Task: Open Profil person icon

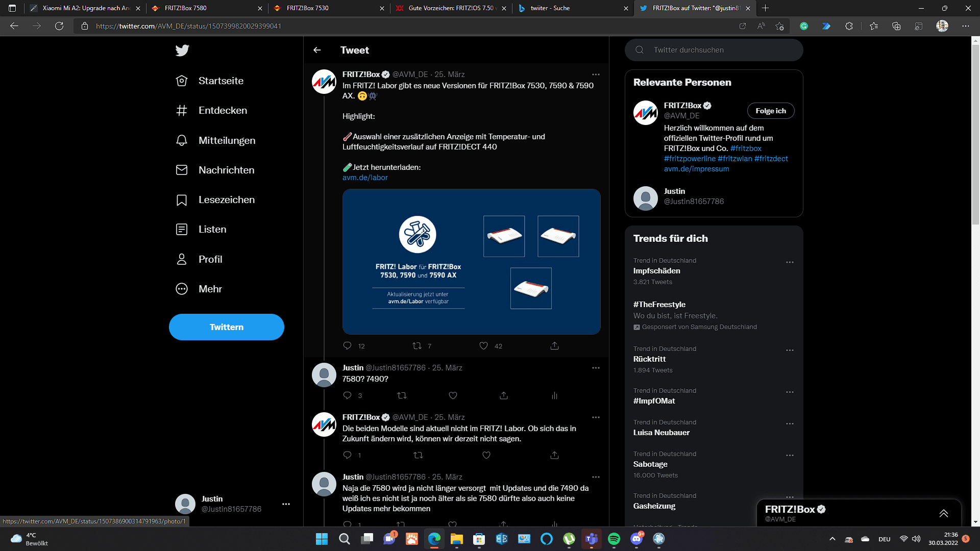Action: [x=182, y=259]
